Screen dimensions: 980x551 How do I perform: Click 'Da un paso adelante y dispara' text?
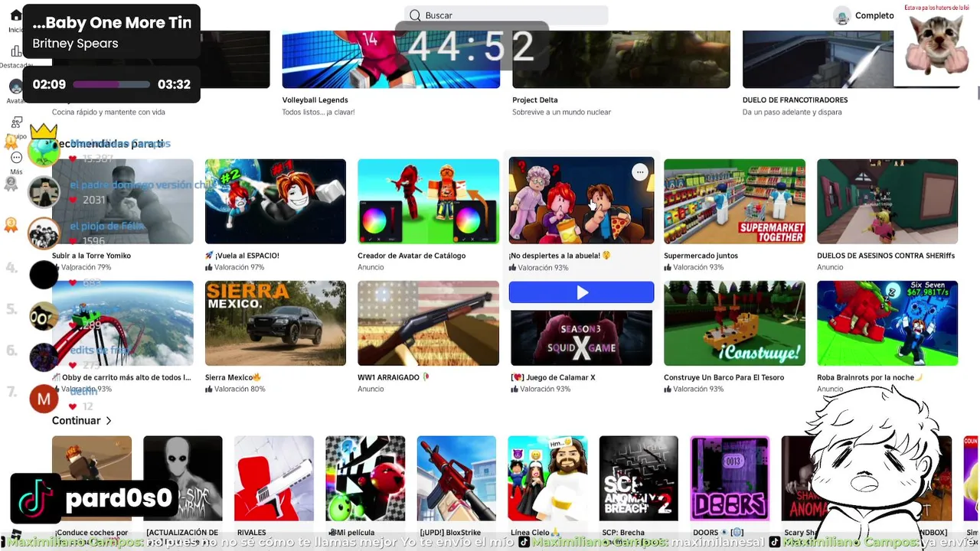tap(792, 112)
